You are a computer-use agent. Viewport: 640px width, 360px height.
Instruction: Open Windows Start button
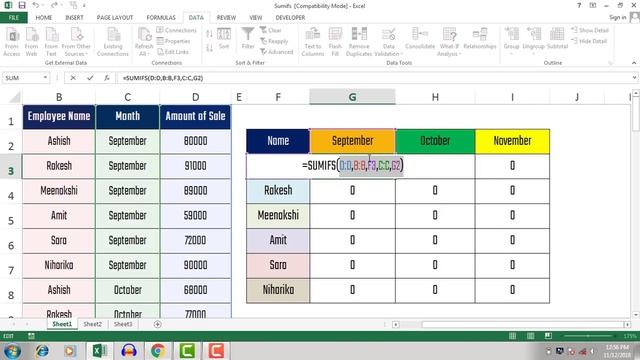click(13, 351)
